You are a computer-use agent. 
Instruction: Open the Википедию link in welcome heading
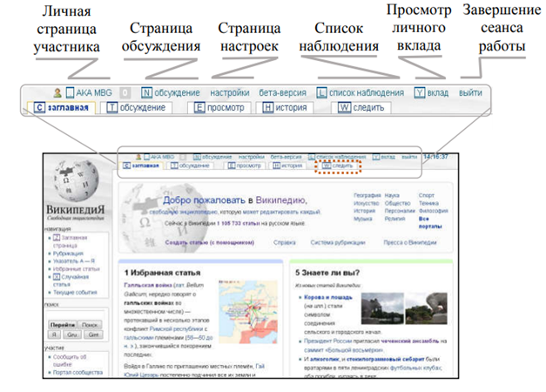280,200
